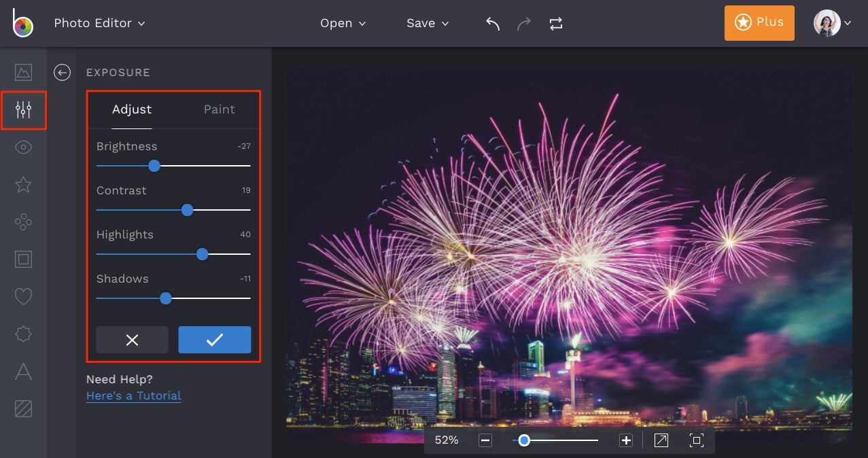868x458 pixels.
Task: Apply exposure changes with the checkmark button
Action: coord(214,340)
